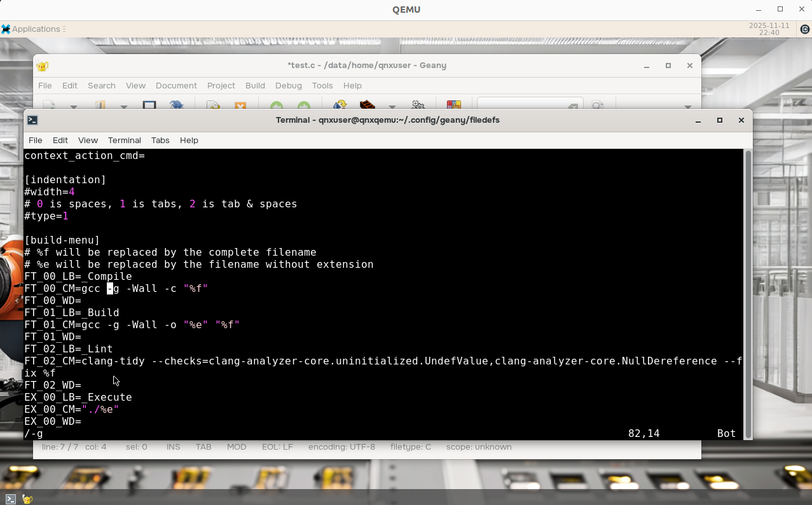The height and width of the screenshot is (505, 812).
Task: Click the terminal icon in bottom taskbar
Action: point(11,499)
